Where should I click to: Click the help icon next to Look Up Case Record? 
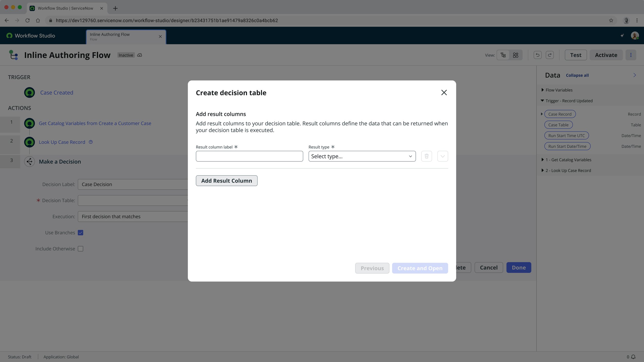[91, 142]
